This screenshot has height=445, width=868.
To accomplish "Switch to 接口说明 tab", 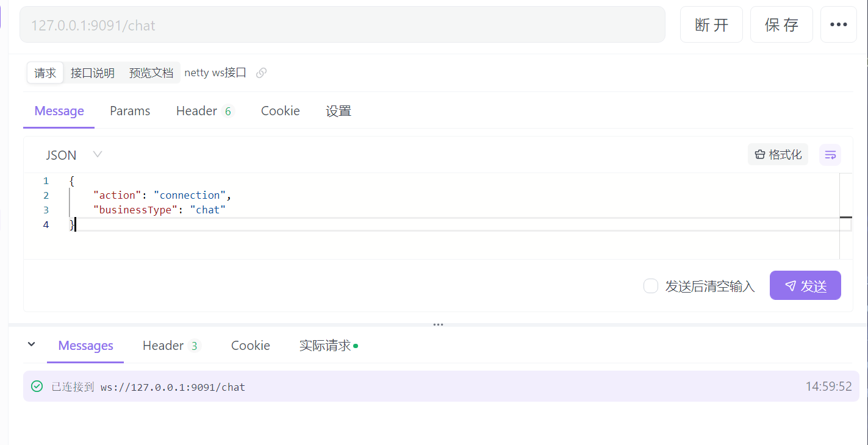I will coord(93,73).
